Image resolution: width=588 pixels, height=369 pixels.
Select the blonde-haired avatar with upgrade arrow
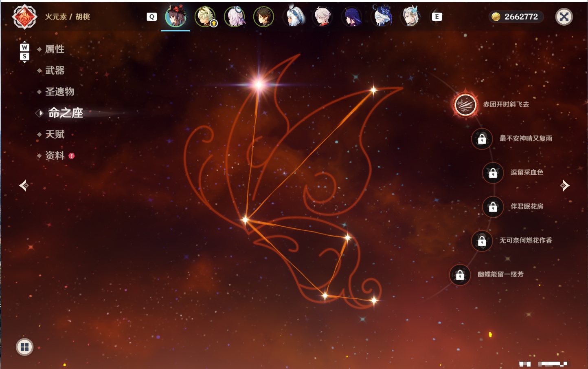click(205, 17)
